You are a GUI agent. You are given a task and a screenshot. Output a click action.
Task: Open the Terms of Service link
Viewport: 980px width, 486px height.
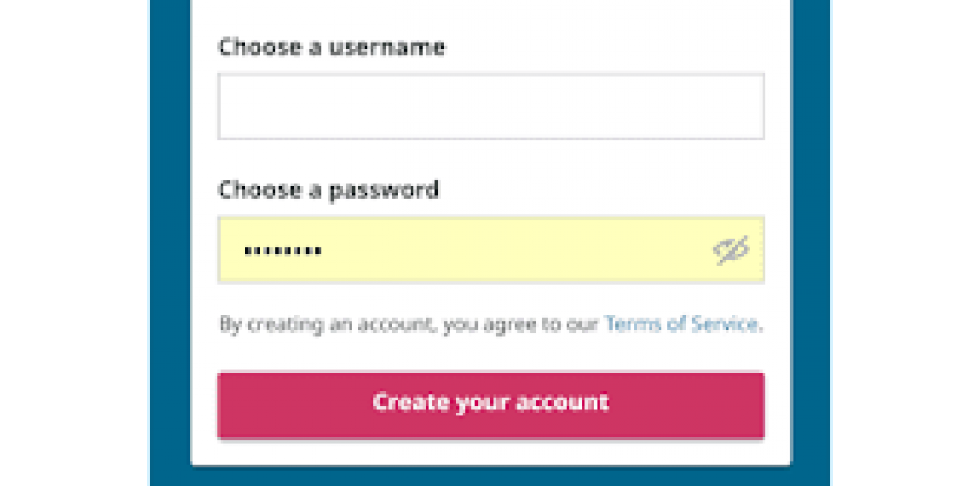tap(682, 324)
